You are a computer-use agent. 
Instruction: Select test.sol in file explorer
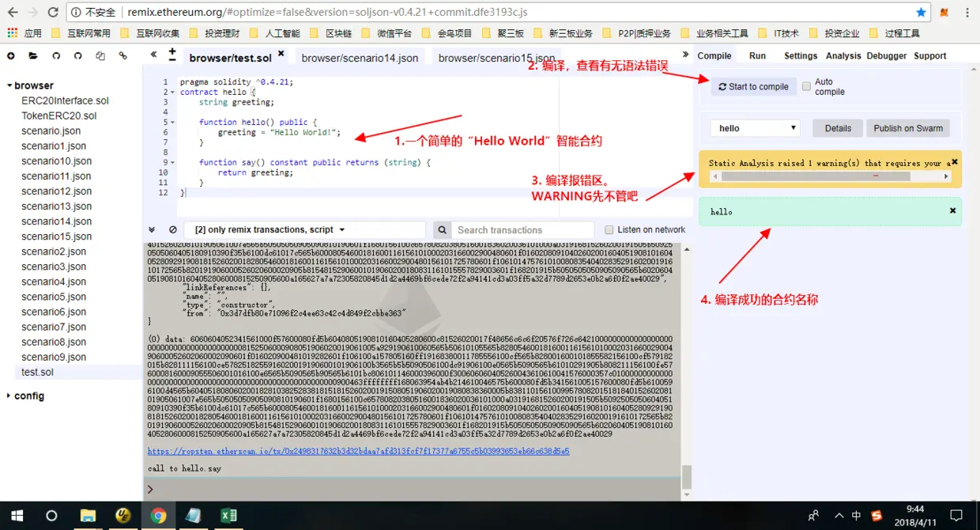pyautogui.click(x=38, y=372)
